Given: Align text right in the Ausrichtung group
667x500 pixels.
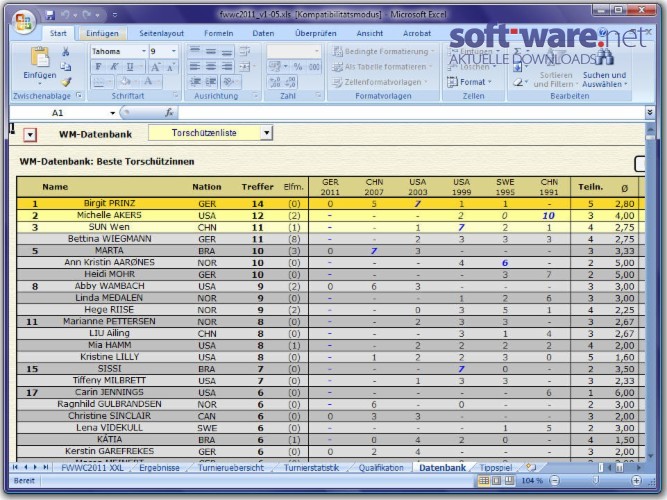Looking at the screenshot, I should [x=227, y=66].
